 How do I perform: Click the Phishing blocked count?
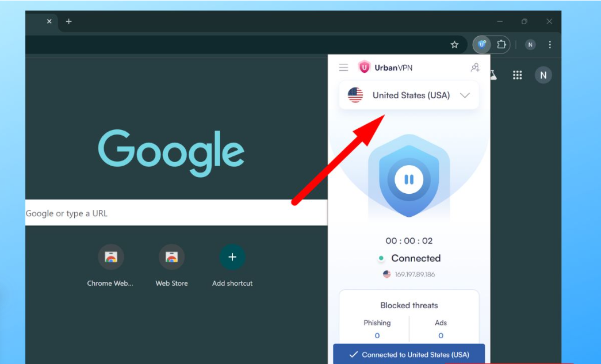tap(377, 336)
